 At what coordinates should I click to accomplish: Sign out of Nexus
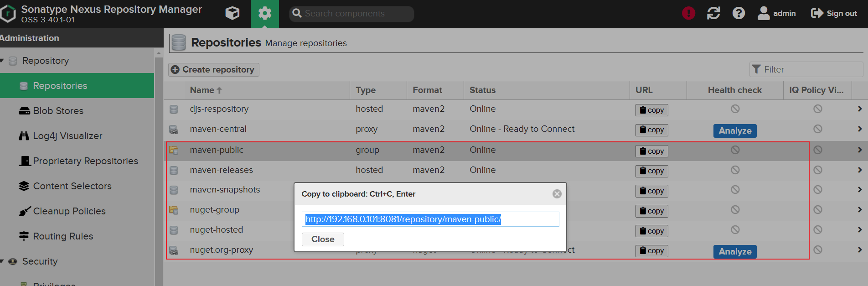pos(834,13)
